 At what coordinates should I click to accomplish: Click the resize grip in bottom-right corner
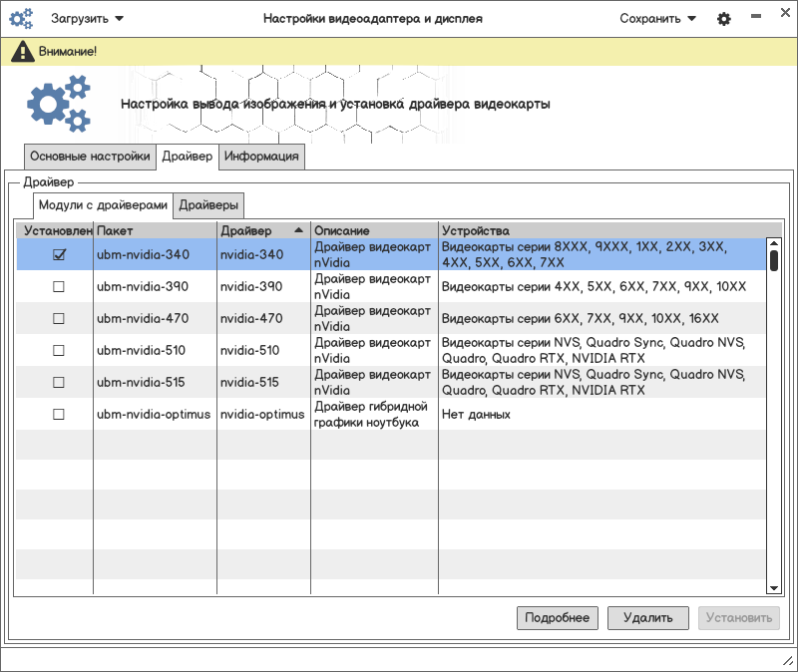(x=786, y=661)
